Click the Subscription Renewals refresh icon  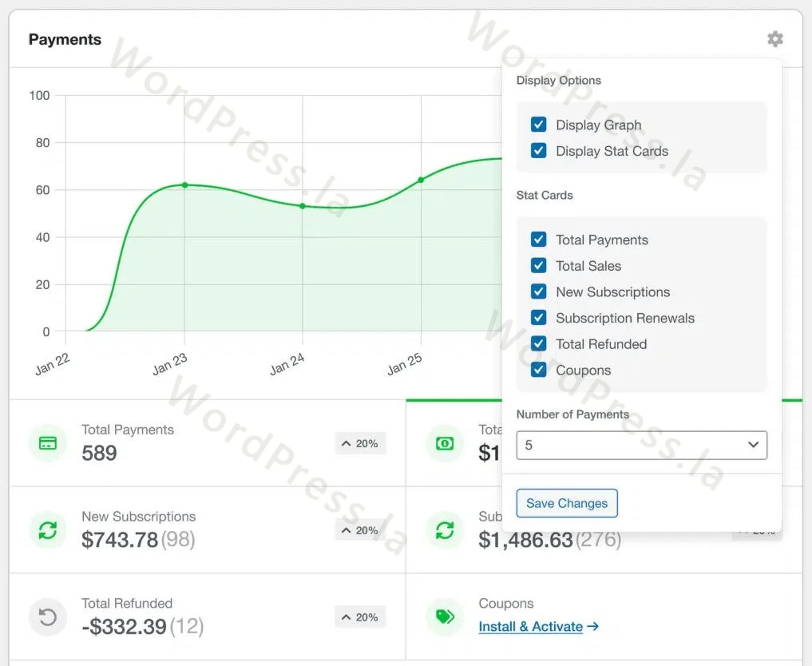pos(445,530)
